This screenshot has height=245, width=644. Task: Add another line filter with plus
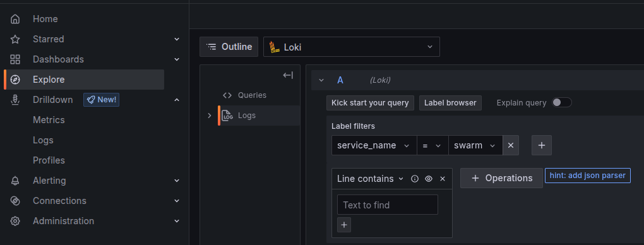pos(344,225)
